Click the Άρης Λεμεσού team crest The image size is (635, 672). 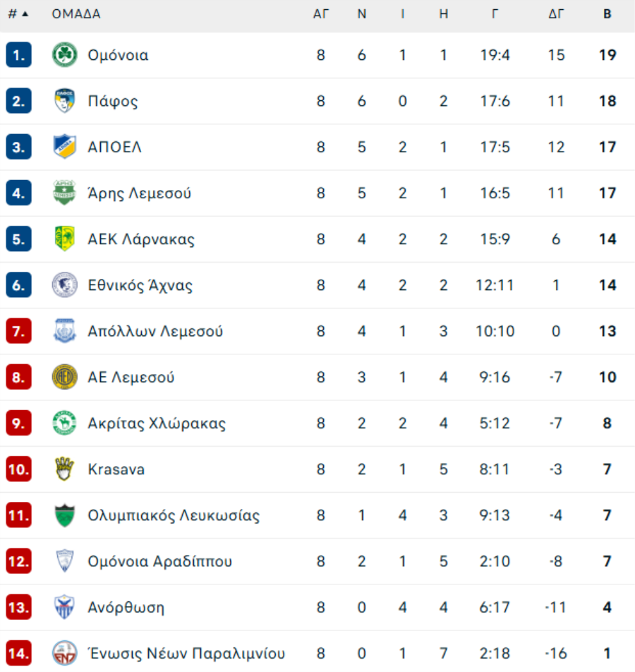(x=65, y=193)
